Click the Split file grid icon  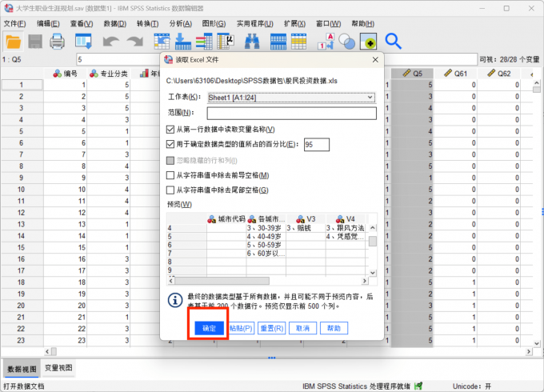pos(278,42)
